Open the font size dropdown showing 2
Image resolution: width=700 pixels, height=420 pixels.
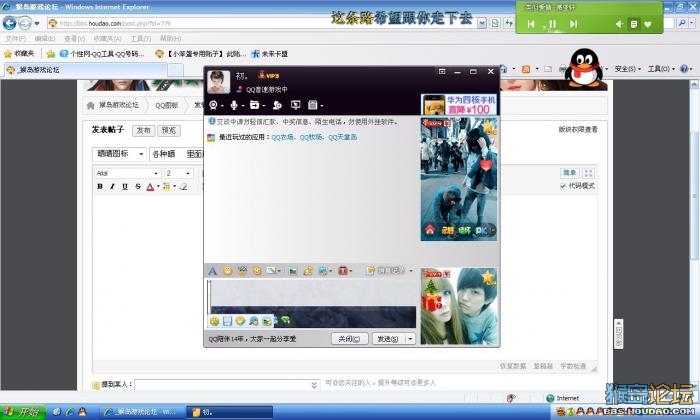pos(178,173)
